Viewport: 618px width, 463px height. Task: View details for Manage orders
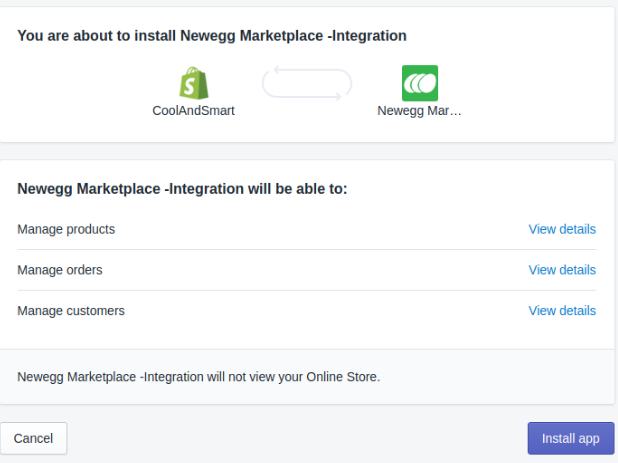pyautogui.click(x=562, y=270)
